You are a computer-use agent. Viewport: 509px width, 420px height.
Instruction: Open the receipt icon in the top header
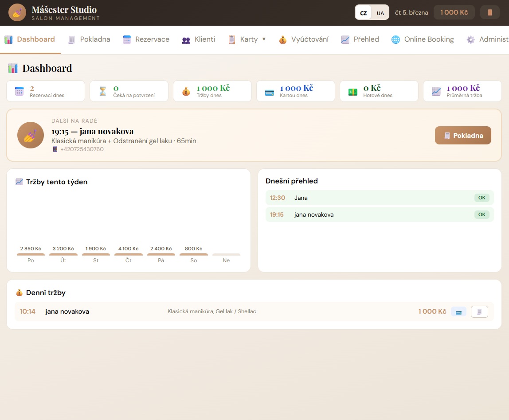[x=489, y=12]
